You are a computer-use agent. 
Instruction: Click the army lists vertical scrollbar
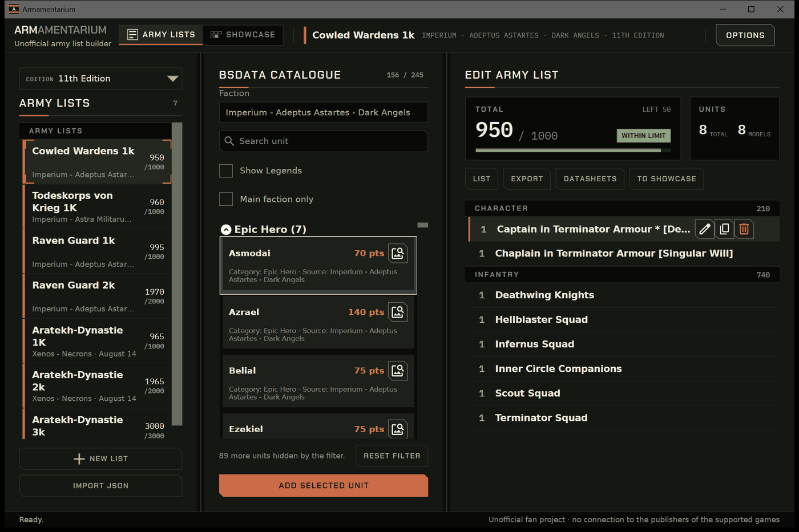177,274
